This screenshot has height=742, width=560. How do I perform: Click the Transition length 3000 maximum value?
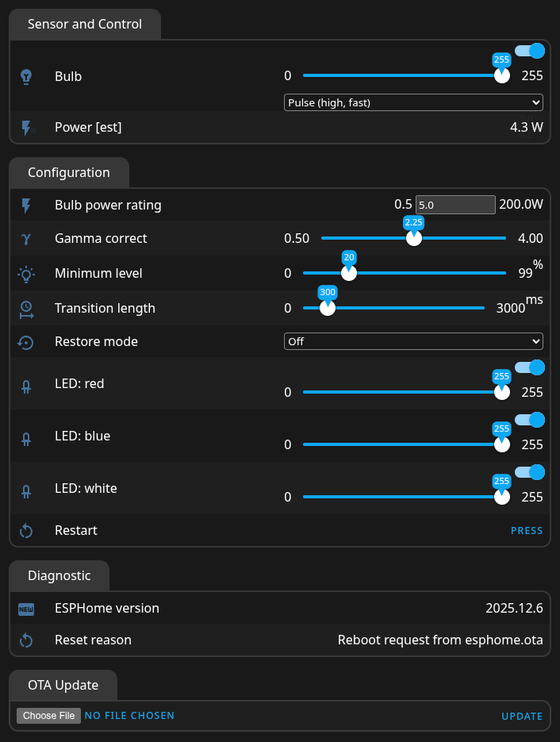(x=511, y=309)
